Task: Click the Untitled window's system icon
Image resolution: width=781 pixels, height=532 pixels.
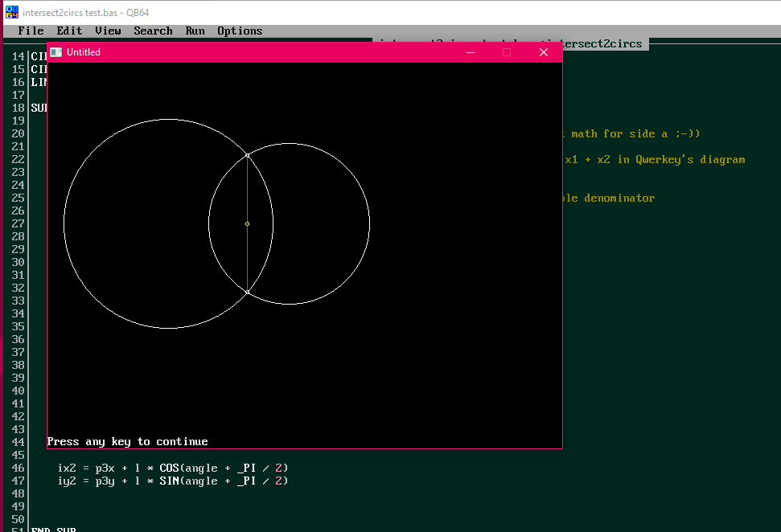Action: pos(55,52)
